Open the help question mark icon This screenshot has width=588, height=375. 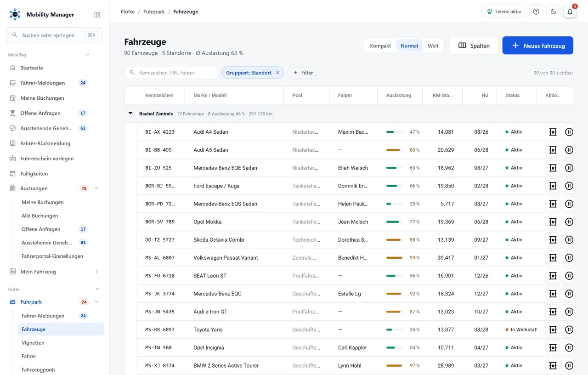(x=536, y=11)
